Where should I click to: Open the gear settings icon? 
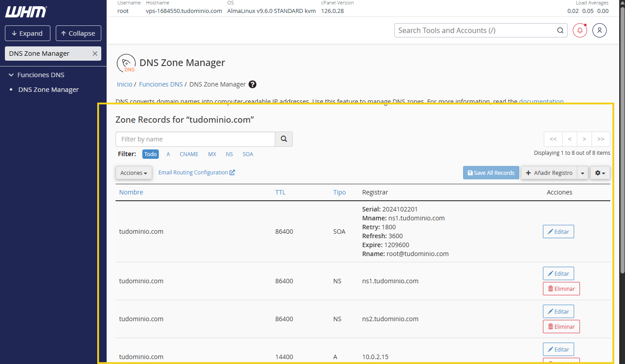pyautogui.click(x=600, y=173)
